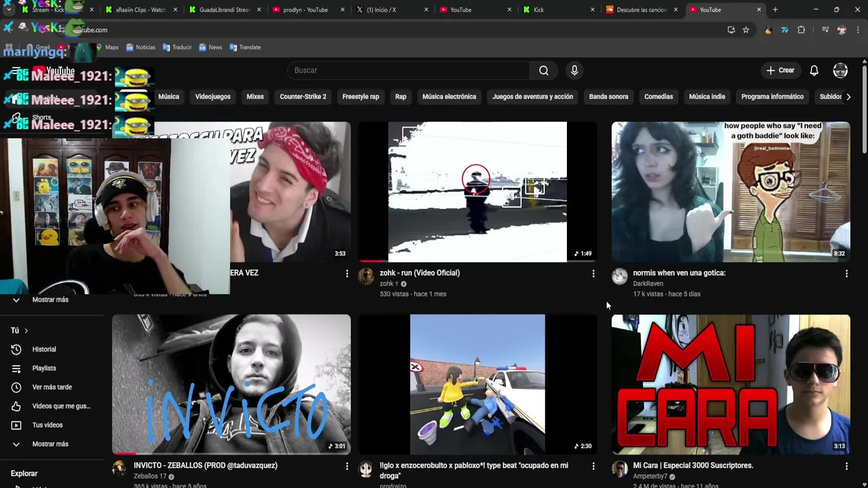Open options menu for INVICTO - ZEBALLOS video

click(x=347, y=466)
